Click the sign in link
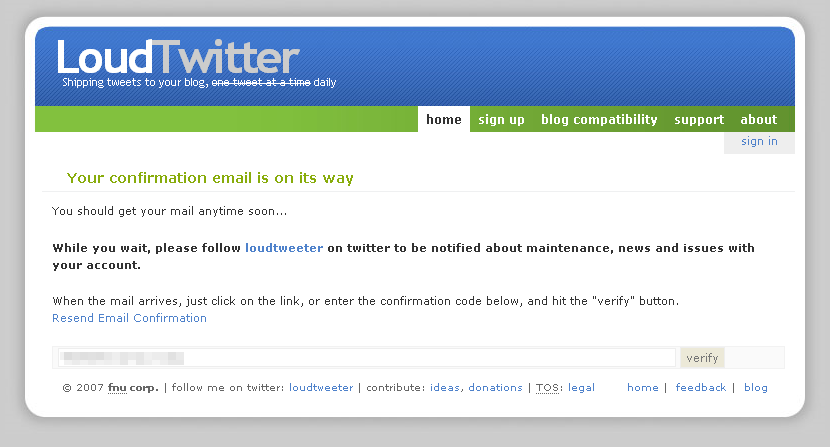 [x=759, y=141]
